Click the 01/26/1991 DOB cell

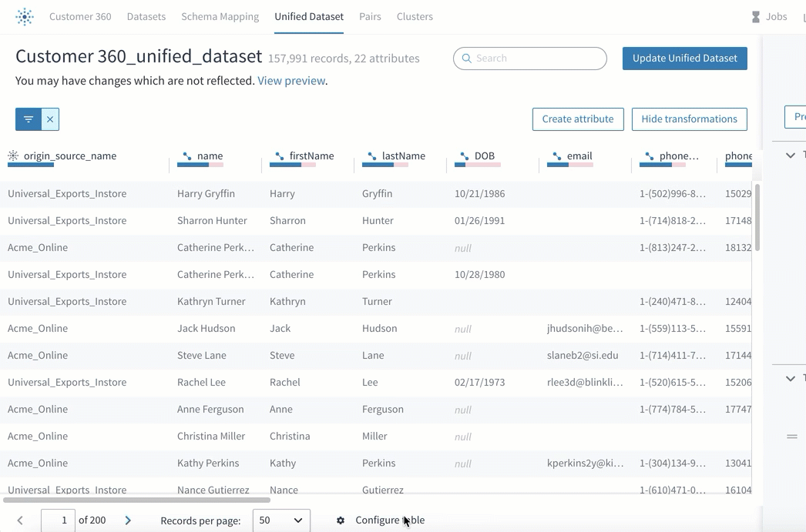pos(479,220)
